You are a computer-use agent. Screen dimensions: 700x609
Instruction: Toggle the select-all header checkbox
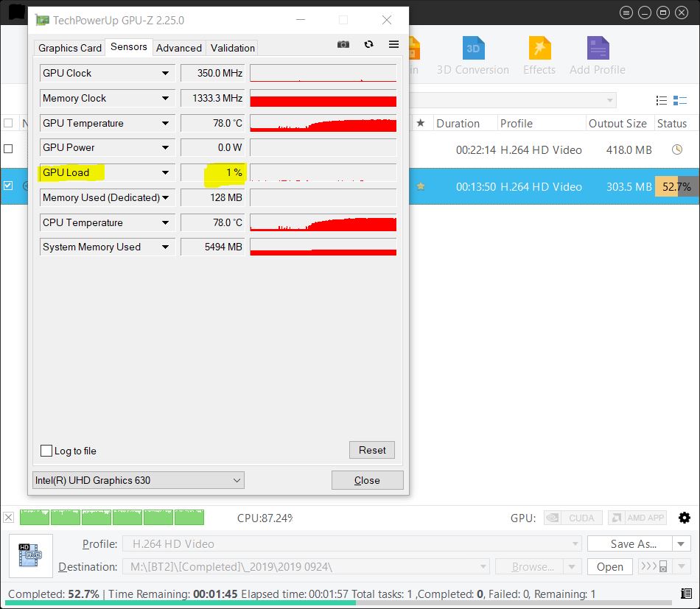click(x=8, y=123)
